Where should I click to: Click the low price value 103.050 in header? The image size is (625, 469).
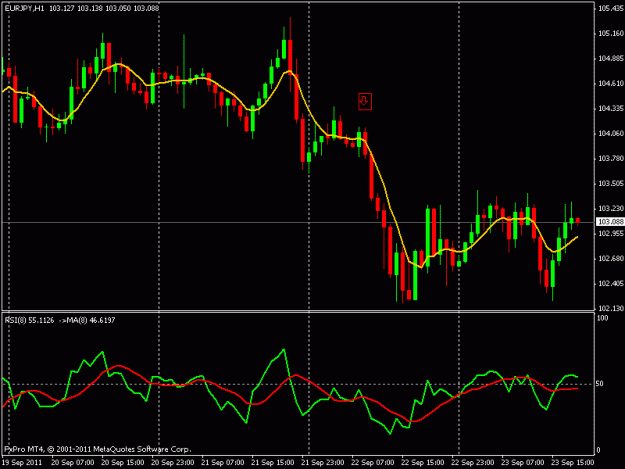click(x=118, y=8)
